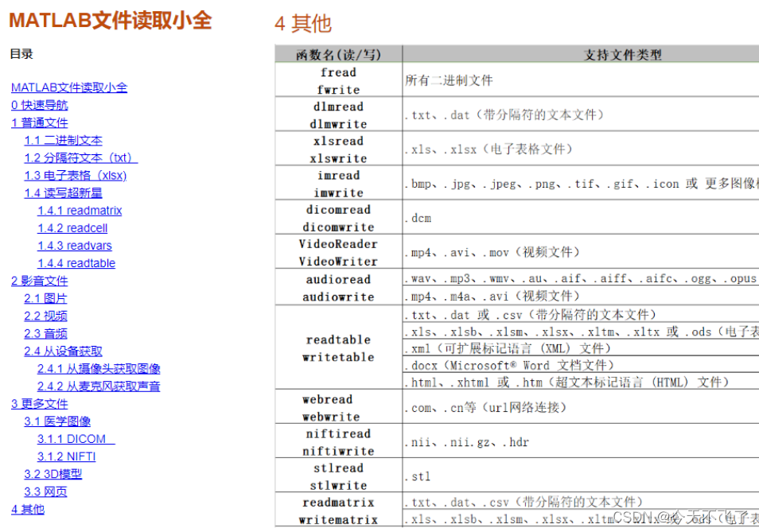This screenshot has height=532, width=759.
Task: Select the dlmwrite function name
Action: click(338, 124)
